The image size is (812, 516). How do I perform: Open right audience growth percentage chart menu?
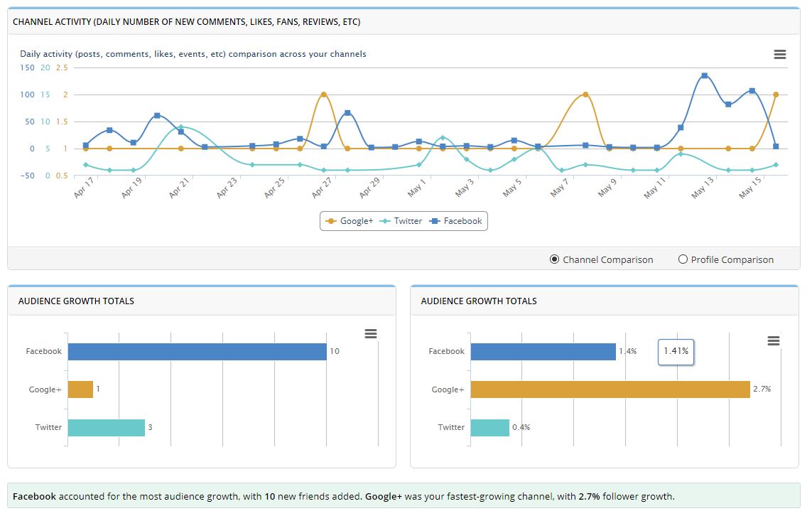[774, 341]
